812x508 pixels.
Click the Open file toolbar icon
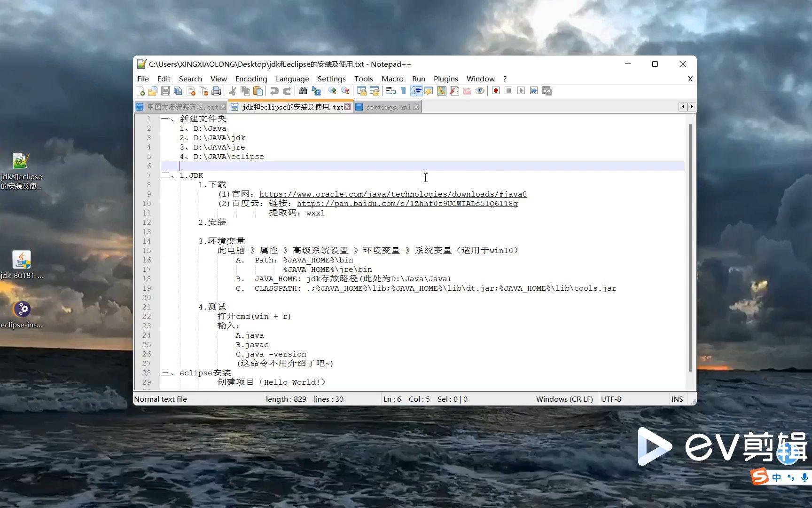coord(153,91)
